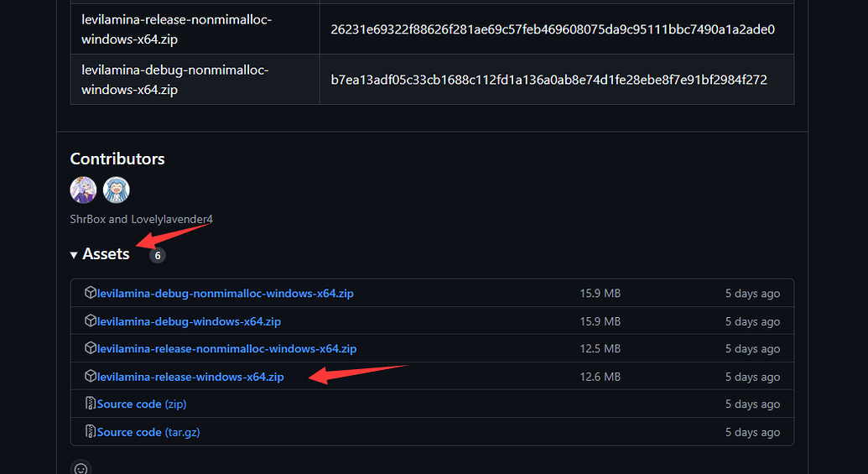Click package icon beside levilamina-release-windows-x64.zip
The width and height of the screenshot is (868, 474).
click(91, 377)
